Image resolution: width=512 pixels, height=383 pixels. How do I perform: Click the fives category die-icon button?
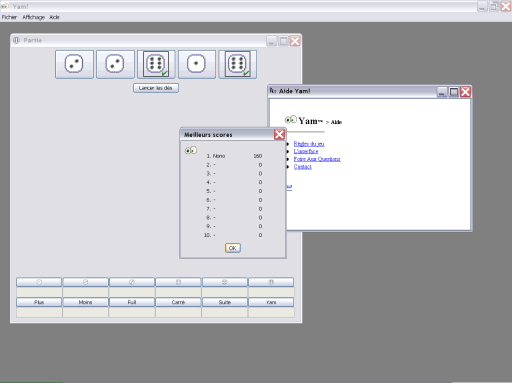click(225, 282)
